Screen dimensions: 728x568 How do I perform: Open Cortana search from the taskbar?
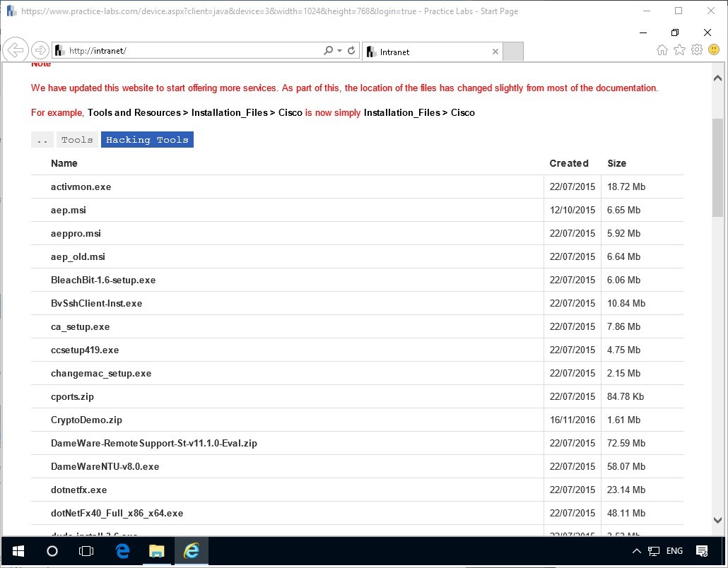pos(52,551)
